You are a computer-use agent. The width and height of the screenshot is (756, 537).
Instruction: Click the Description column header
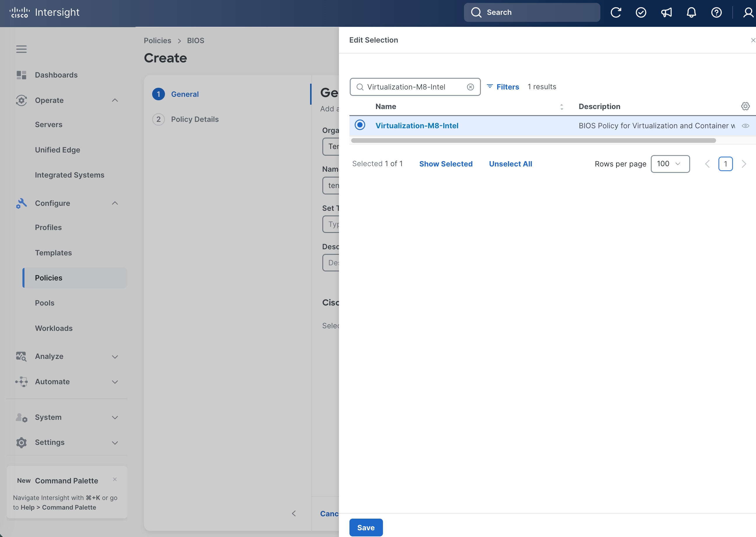(599, 106)
